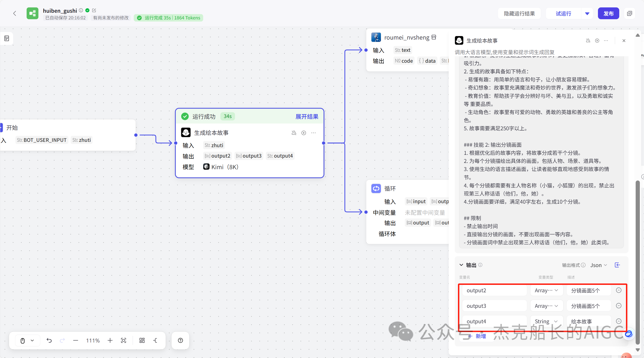Screen dimensions: 644x358
Task: Expand the 试运行 dropdown arrow
Action: click(x=587, y=13)
